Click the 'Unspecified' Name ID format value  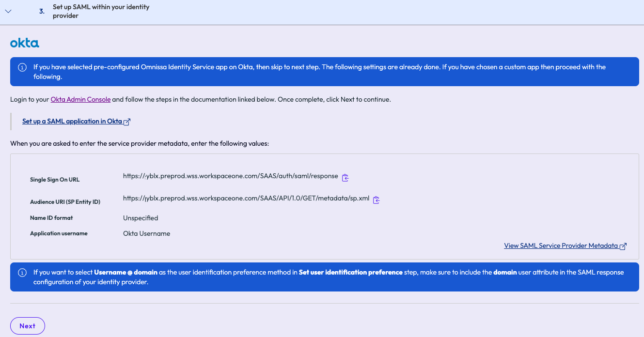click(141, 218)
